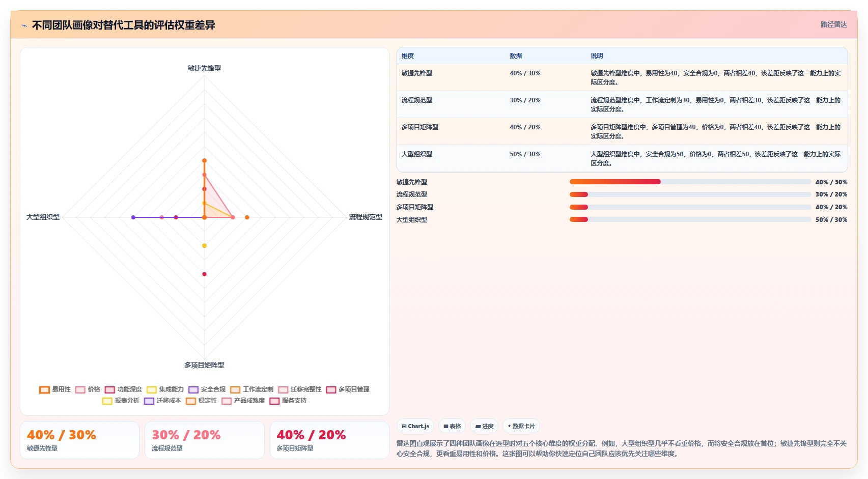Click the 产品成熟度 legend color box
Viewport: 868px width, 479px height.
pyautogui.click(x=227, y=401)
